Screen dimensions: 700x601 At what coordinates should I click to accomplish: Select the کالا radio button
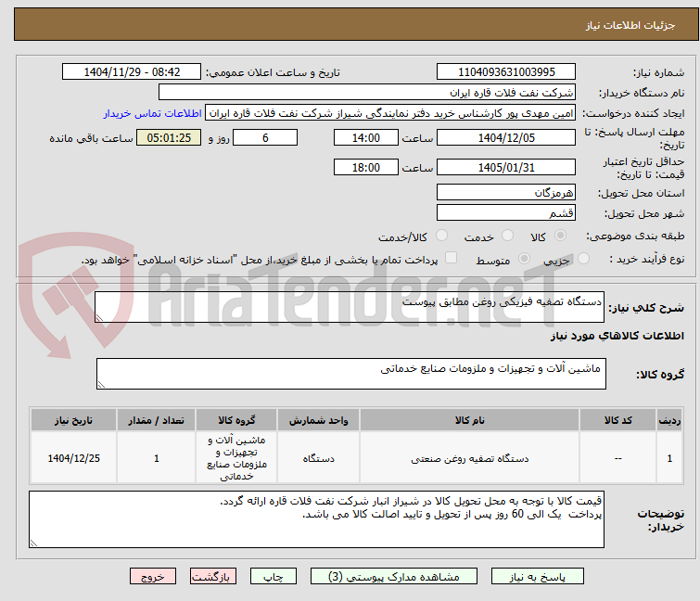[x=560, y=235]
